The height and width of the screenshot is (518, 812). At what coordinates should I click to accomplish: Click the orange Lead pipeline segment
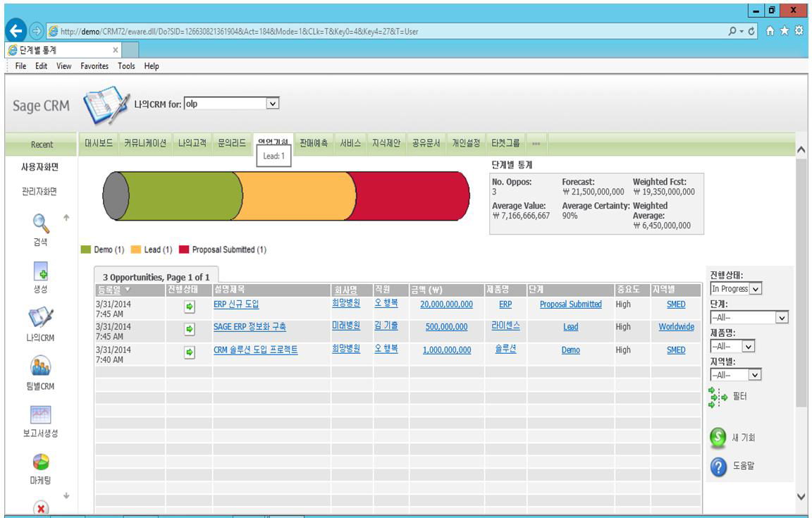coord(295,196)
